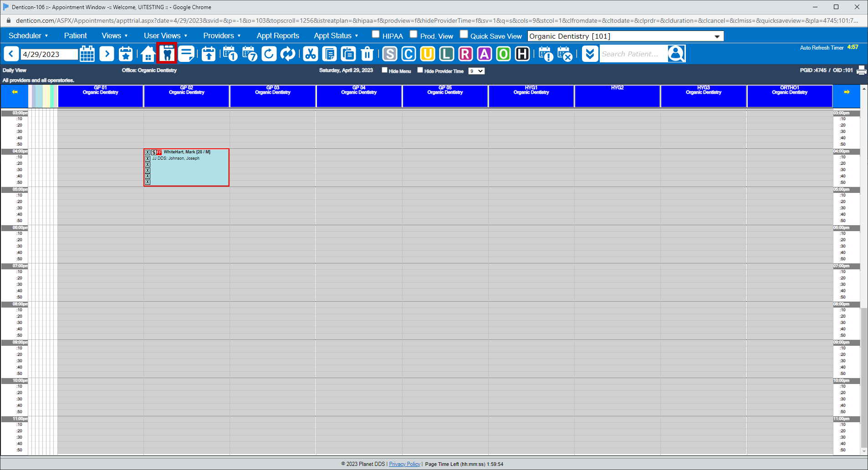
Task: Select the home office icon
Action: (148, 54)
